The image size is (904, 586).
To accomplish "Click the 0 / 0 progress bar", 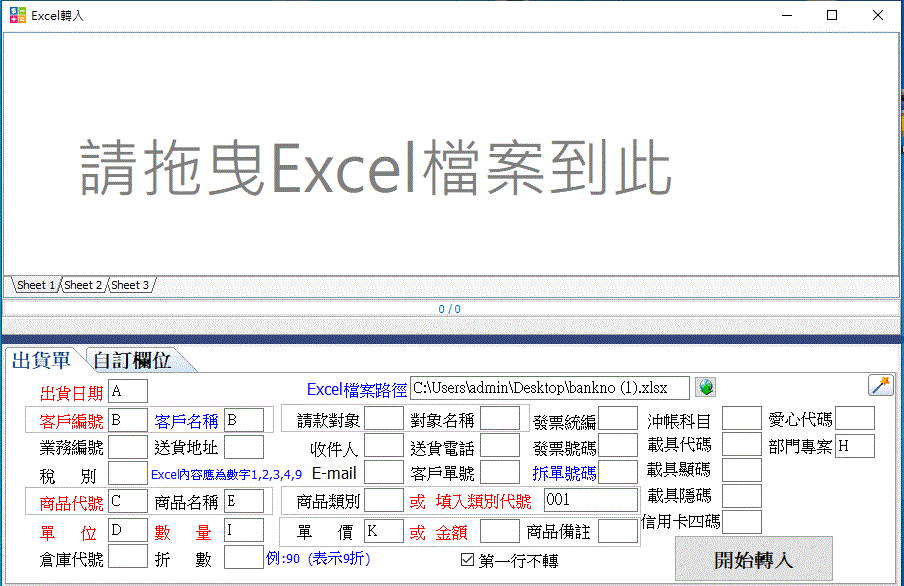I will [x=450, y=309].
